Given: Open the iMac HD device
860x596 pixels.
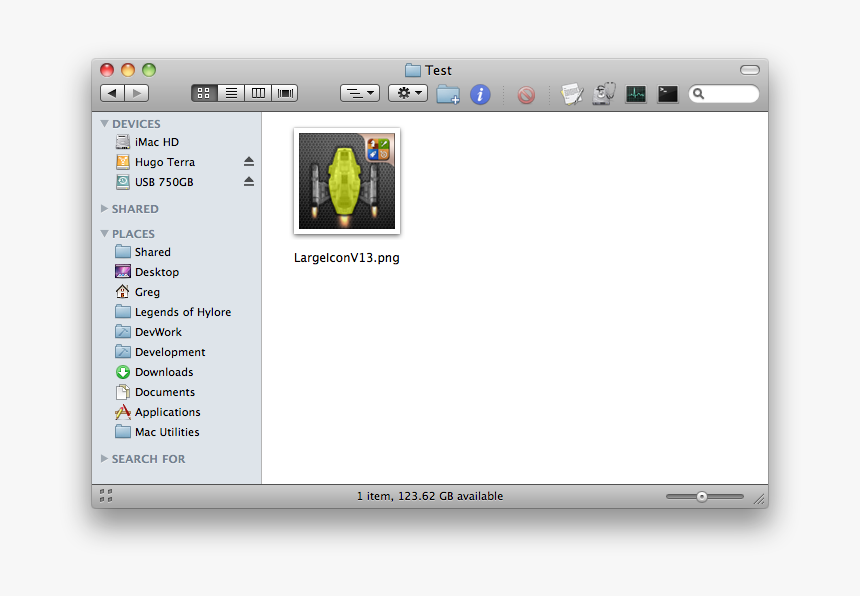Looking at the screenshot, I should coord(155,141).
